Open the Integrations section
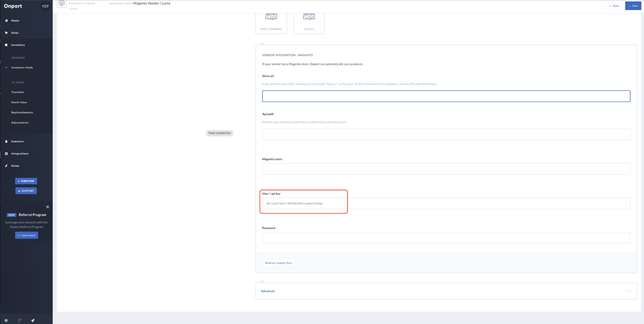The width and height of the screenshot is (644, 324). [x=20, y=154]
